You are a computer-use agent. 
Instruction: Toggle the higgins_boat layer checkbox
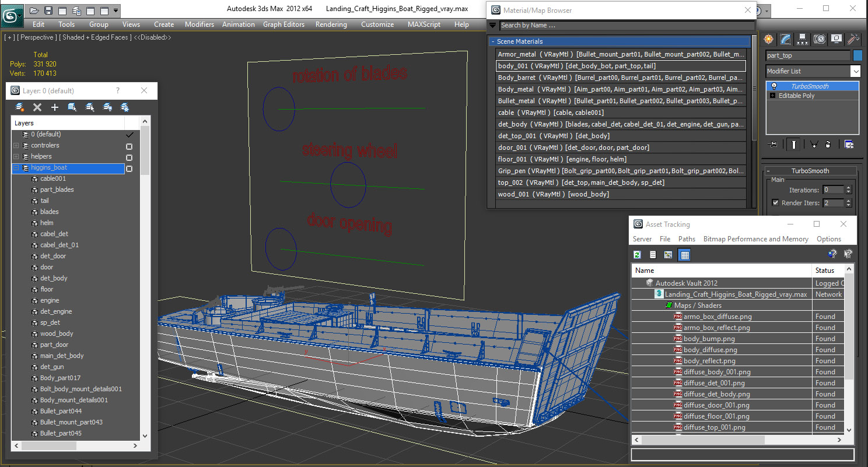click(x=129, y=168)
